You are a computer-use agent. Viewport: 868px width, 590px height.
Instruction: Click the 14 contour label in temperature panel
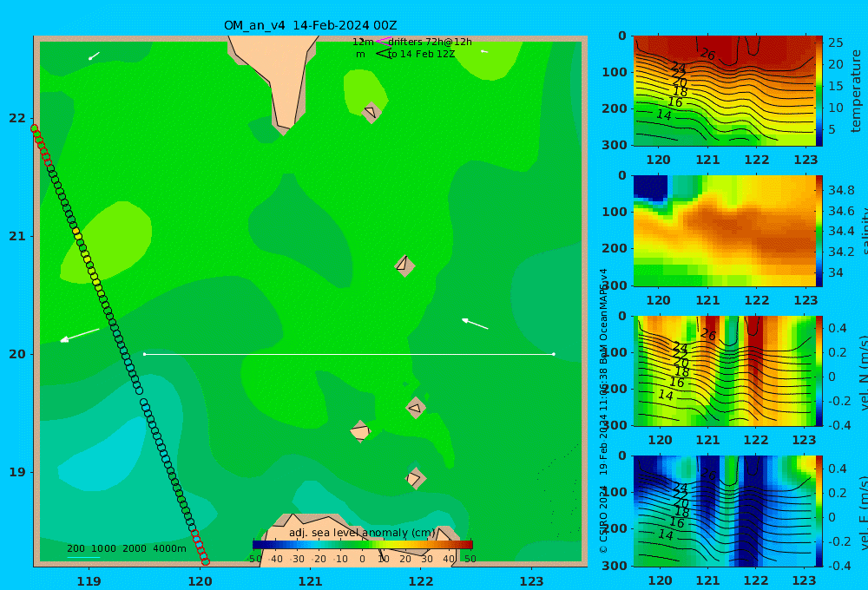point(664,115)
